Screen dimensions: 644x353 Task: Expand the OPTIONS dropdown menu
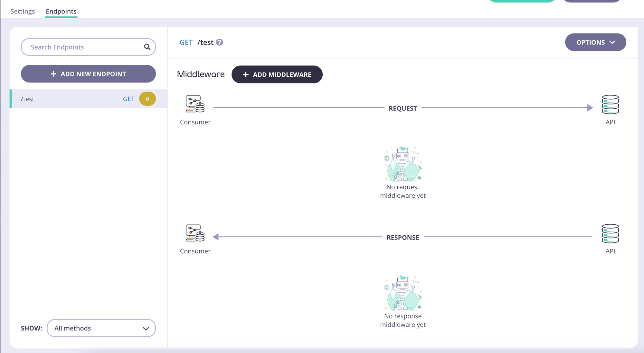[x=595, y=42]
